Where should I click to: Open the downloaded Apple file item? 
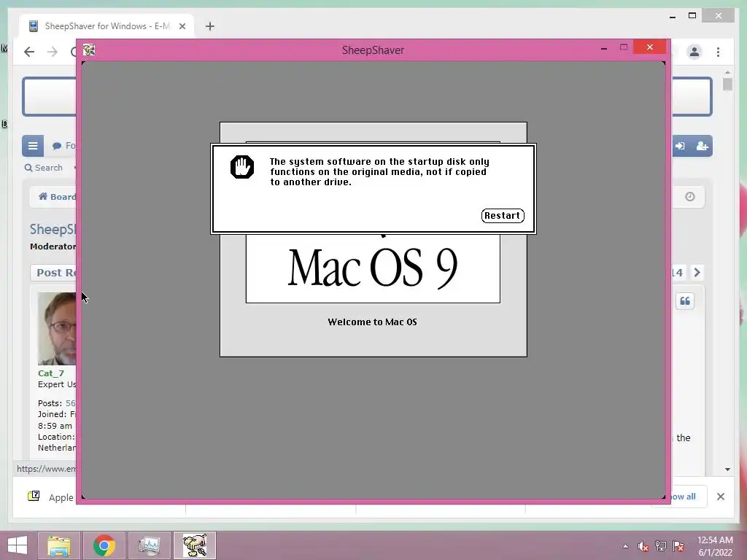(x=51, y=497)
